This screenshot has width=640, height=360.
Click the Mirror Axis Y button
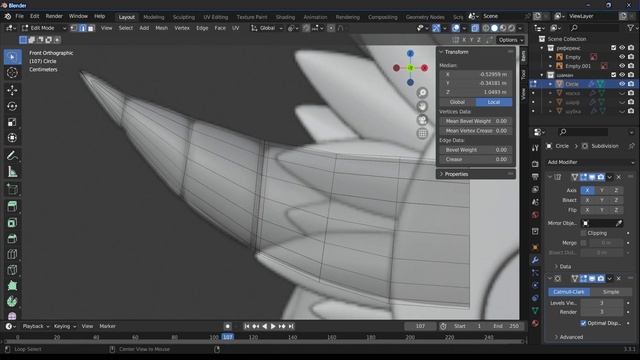[602, 190]
